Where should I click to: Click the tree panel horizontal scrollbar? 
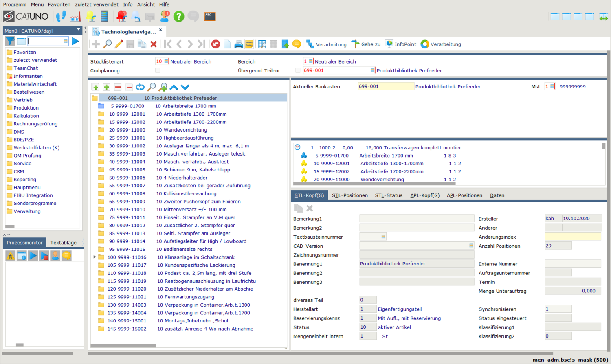(123, 346)
